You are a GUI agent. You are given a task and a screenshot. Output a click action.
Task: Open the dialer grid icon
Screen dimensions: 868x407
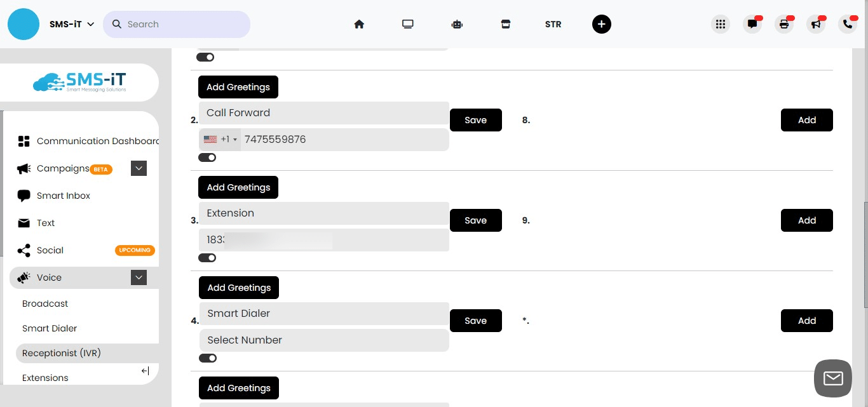[721, 23]
